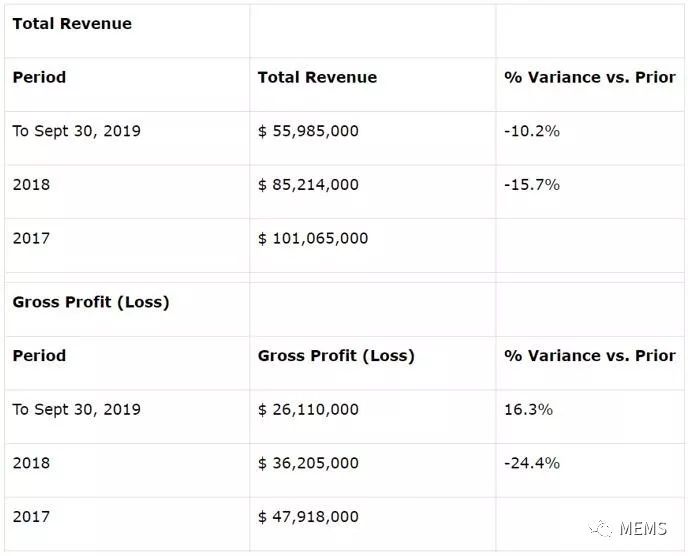Screen dimensions: 688x556
Task: Select the -10.2% variance cell
Action: 532,131
